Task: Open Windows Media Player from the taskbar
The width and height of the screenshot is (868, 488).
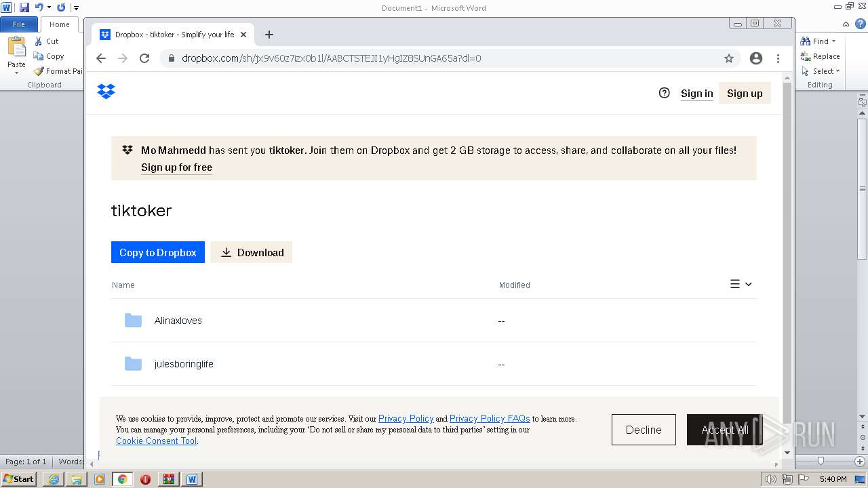Action: pos(100,479)
